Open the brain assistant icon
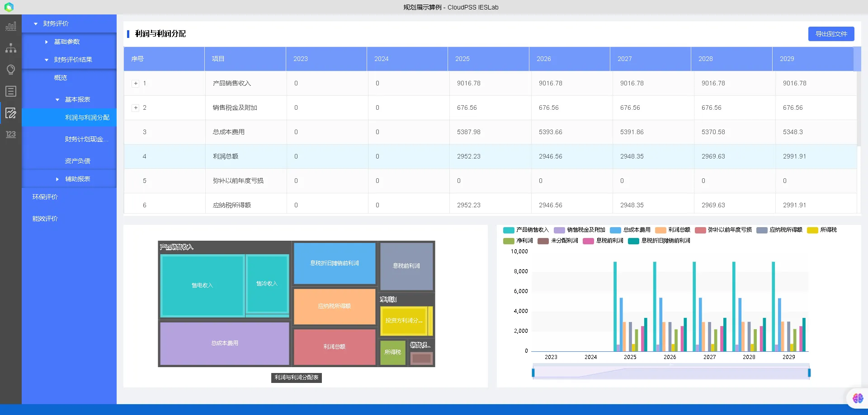The image size is (868, 415). pos(858,398)
